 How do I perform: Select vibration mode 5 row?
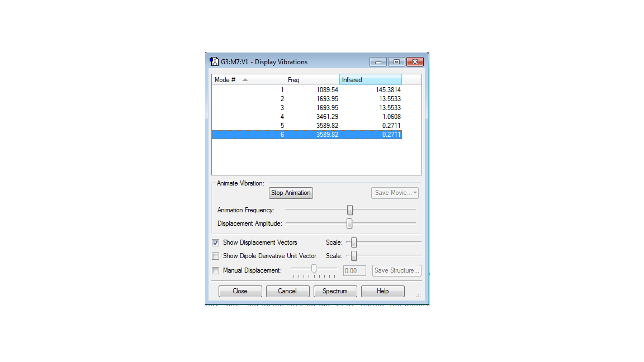pos(307,126)
